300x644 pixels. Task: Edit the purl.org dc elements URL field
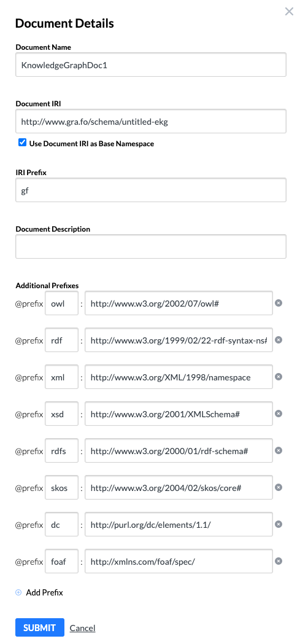click(x=179, y=524)
